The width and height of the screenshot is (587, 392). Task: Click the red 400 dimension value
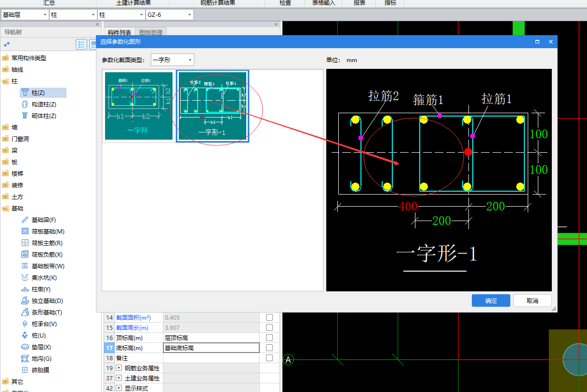(x=408, y=207)
